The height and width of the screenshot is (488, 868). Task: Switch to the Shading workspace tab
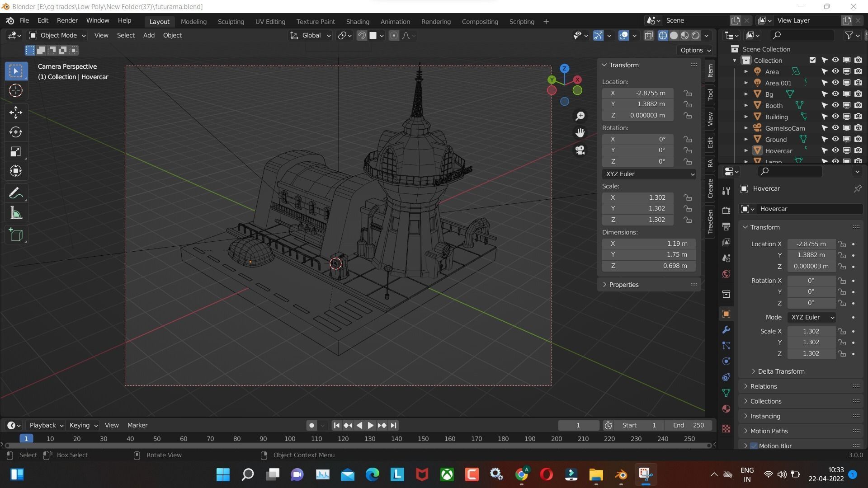tap(357, 22)
